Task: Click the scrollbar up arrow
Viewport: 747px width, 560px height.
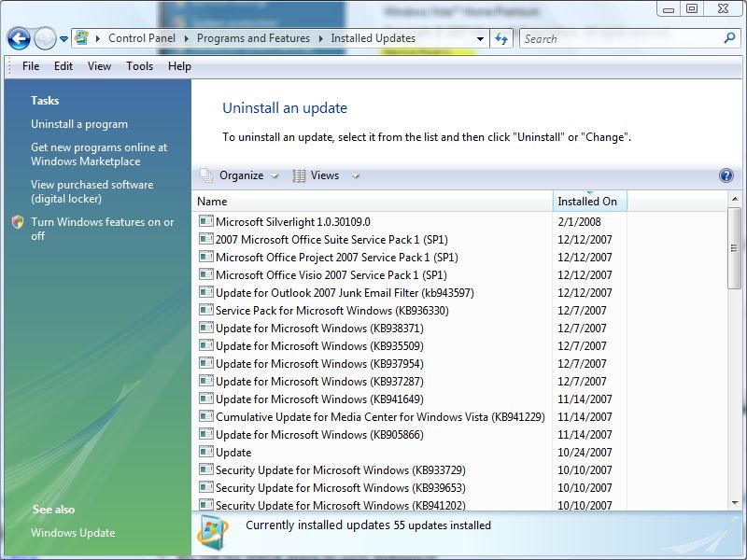Action: pos(734,199)
